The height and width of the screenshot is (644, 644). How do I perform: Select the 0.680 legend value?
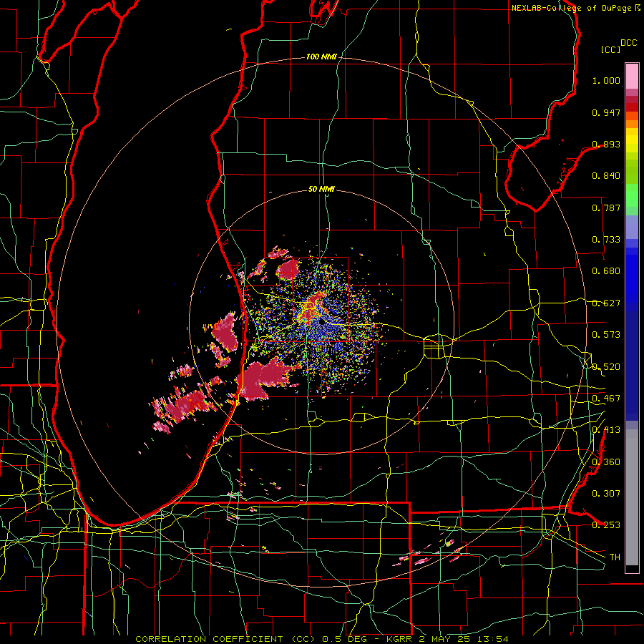pyautogui.click(x=606, y=271)
